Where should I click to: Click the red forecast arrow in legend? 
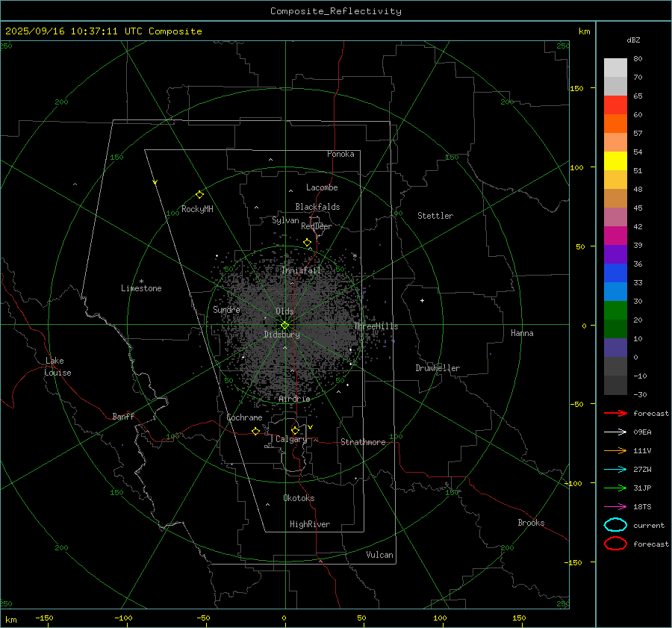point(615,413)
